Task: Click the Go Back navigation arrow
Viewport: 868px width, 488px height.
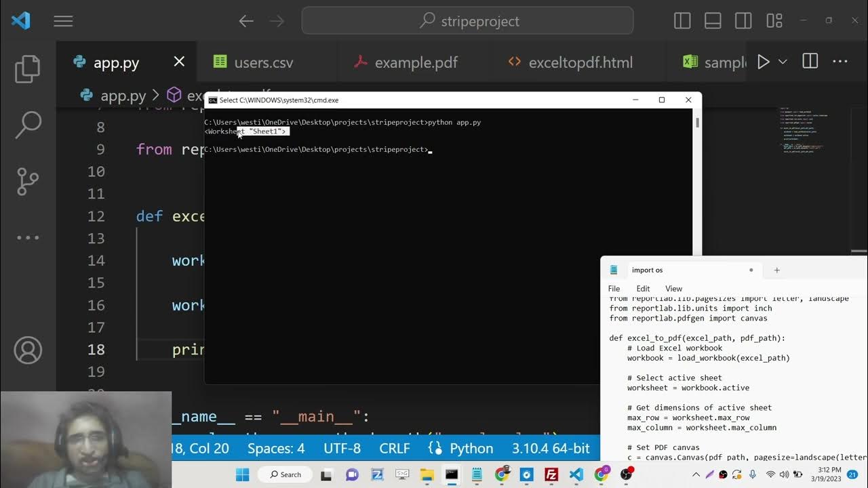Action: (x=246, y=22)
